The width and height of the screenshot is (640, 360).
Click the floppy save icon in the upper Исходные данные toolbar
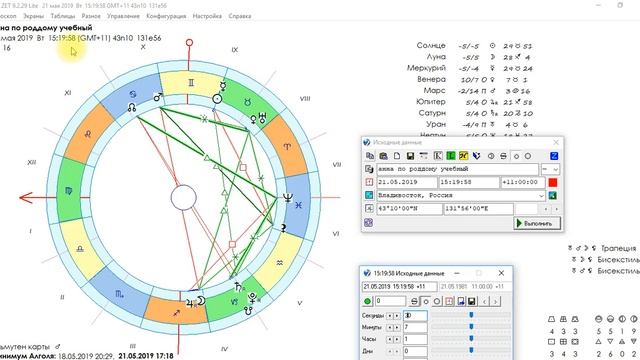410,156
